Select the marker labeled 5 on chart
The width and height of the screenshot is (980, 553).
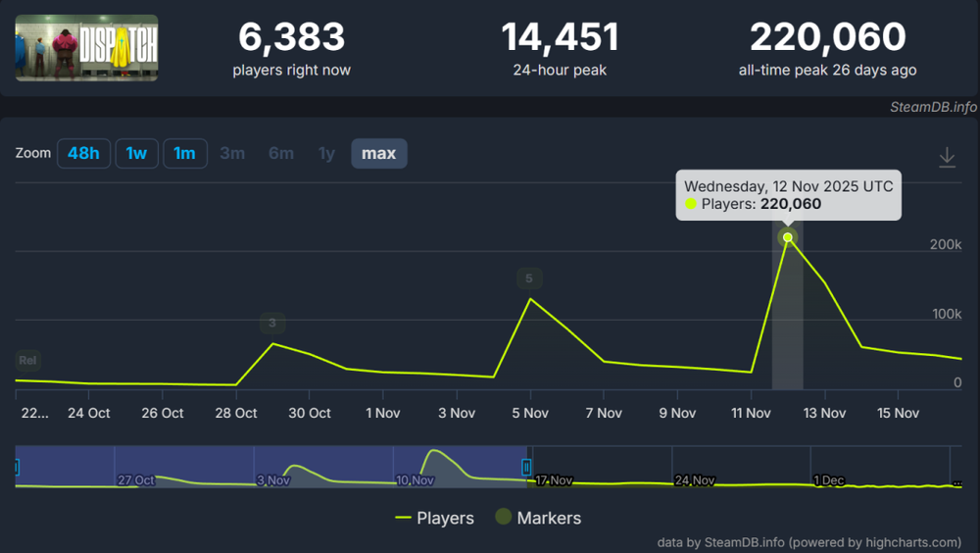tap(529, 278)
